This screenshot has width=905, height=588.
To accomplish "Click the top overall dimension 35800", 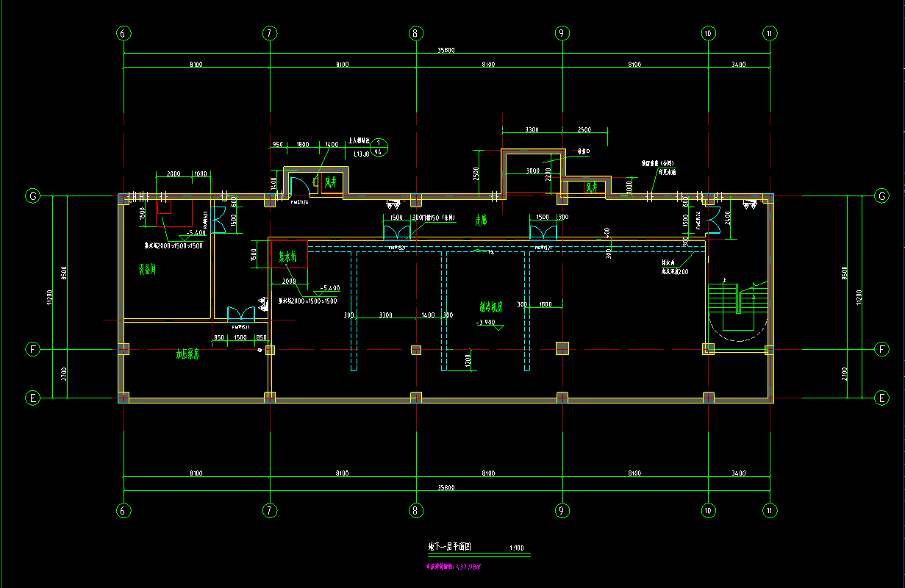I will coord(446,51).
